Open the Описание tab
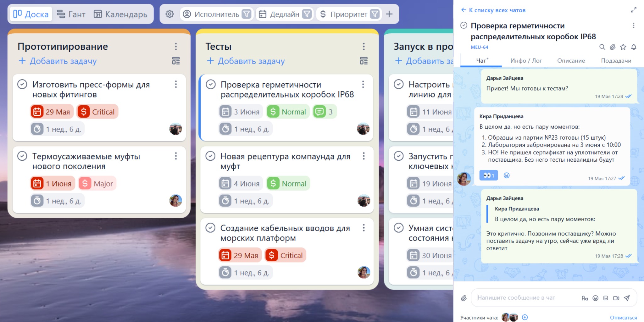Viewport: 644px width, 322px height. (571, 61)
